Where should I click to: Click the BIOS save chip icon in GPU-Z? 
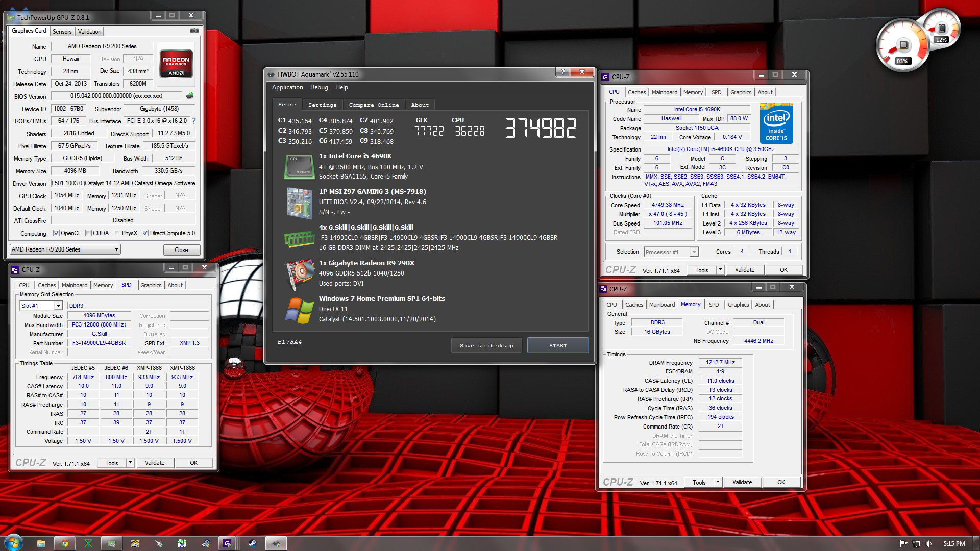(190, 96)
